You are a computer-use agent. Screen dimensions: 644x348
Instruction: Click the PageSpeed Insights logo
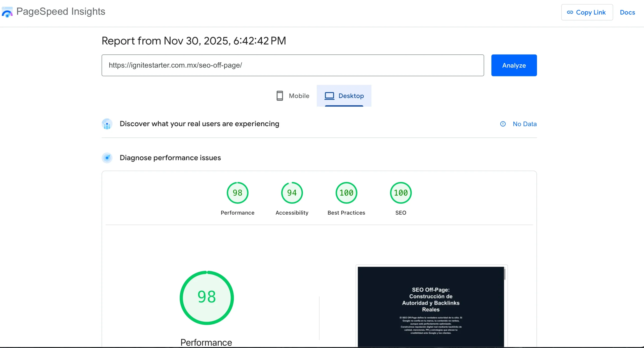click(7, 12)
